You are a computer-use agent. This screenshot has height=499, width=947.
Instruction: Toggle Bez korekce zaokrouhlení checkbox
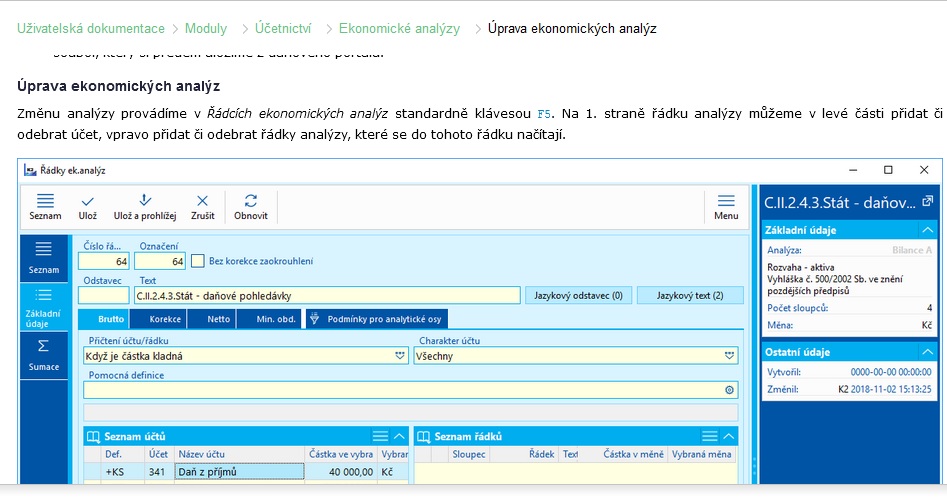pos(197,261)
